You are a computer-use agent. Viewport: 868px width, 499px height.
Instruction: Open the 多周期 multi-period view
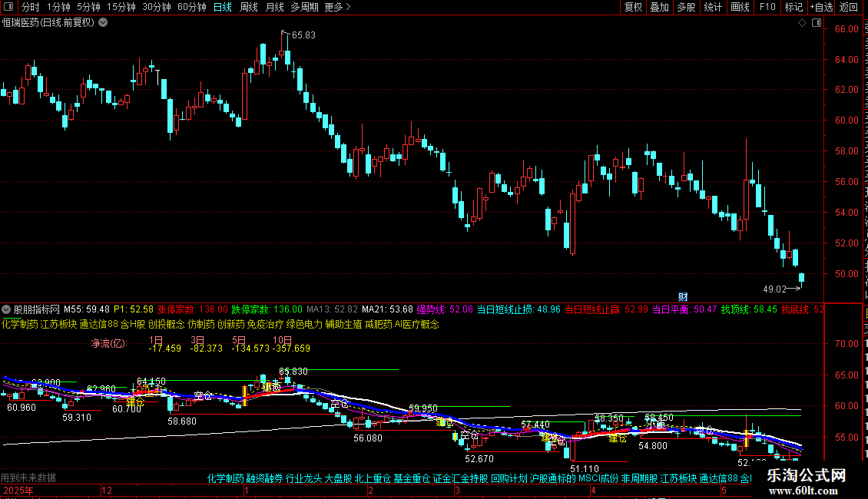[x=304, y=7]
